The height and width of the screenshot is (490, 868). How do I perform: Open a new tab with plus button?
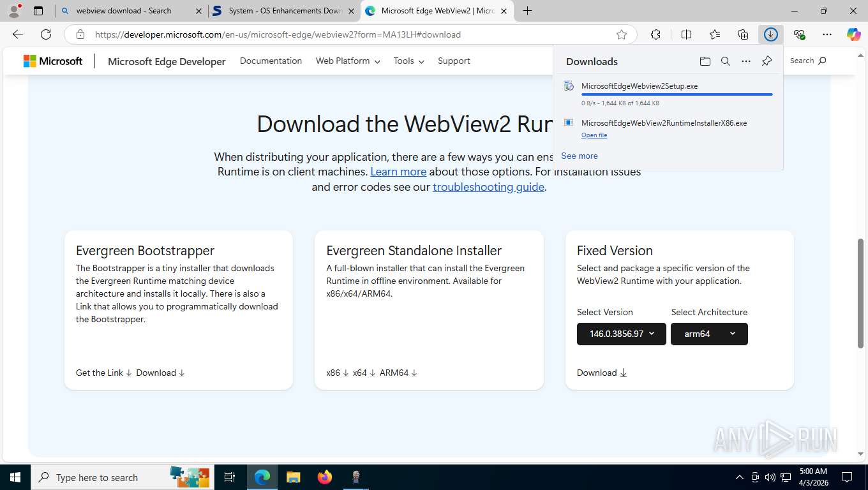click(527, 11)
